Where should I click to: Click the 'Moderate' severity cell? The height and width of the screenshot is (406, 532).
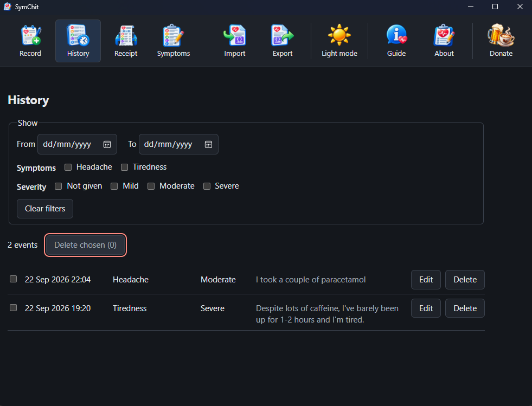click(x=218, y=280)
